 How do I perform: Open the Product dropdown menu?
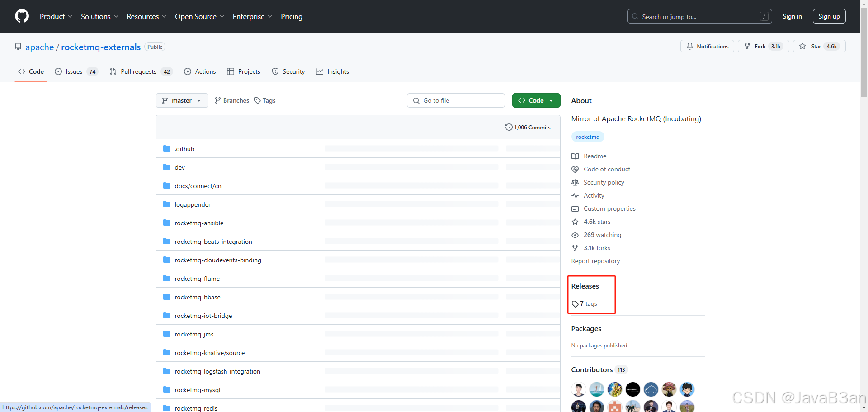point(56,16)
